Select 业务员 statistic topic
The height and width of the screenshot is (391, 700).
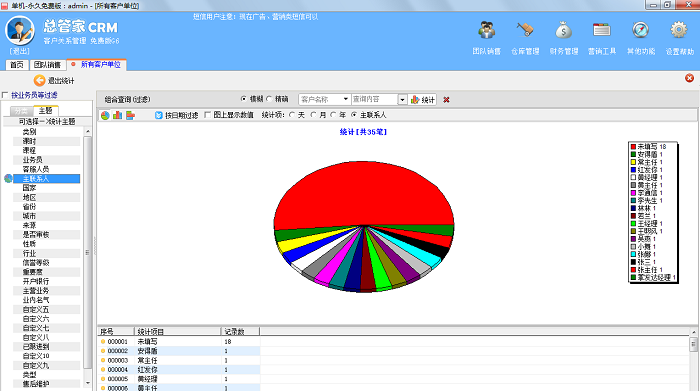point(46,160)
